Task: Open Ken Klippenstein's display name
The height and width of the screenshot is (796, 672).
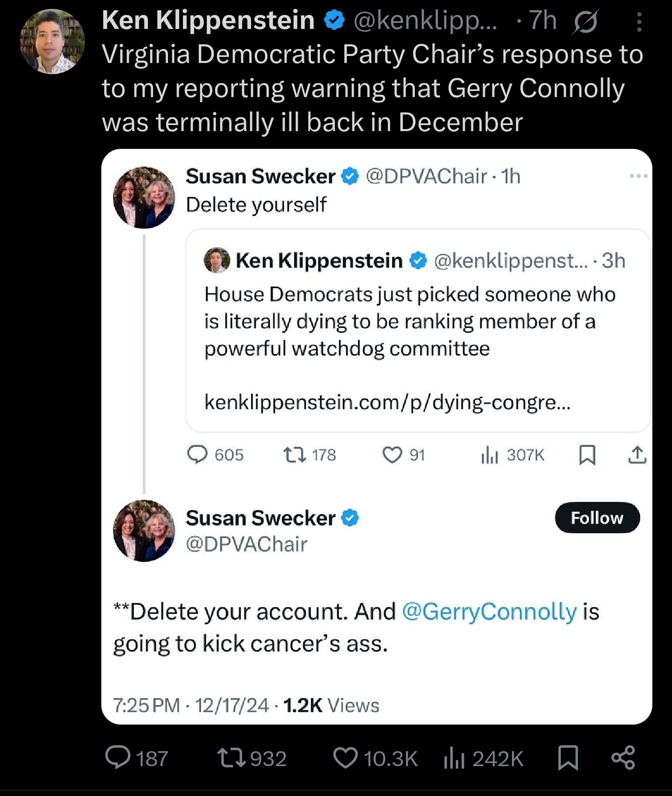Action: tap(208, 20)
